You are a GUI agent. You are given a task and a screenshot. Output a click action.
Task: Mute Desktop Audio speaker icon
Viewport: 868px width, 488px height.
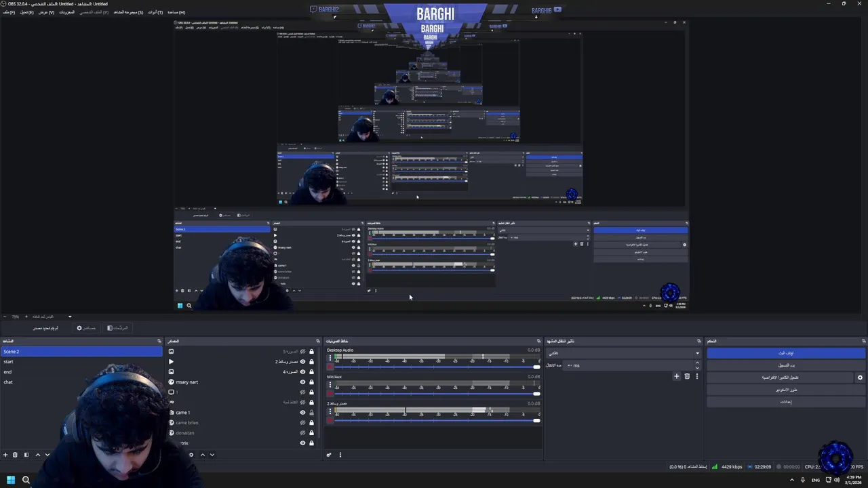[330, 367]
